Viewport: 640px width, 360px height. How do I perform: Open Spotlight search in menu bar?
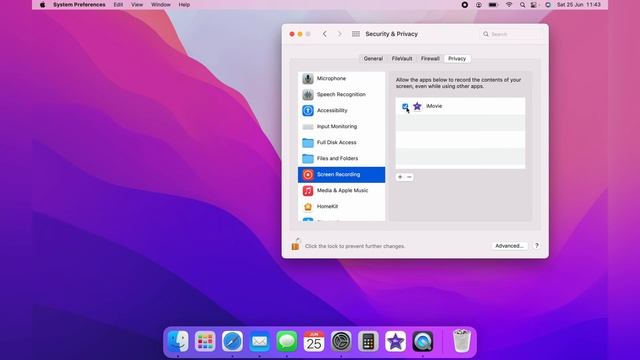(522, 5)
